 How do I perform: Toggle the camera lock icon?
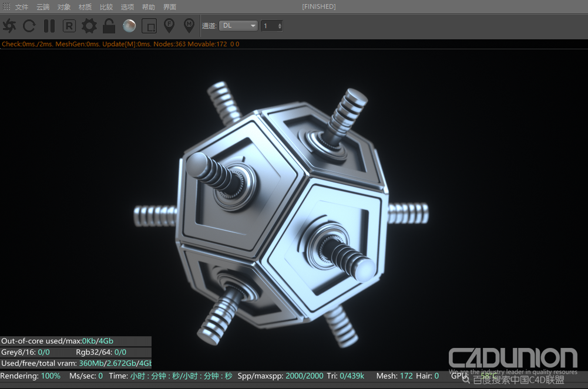click(x=109, y=26)
